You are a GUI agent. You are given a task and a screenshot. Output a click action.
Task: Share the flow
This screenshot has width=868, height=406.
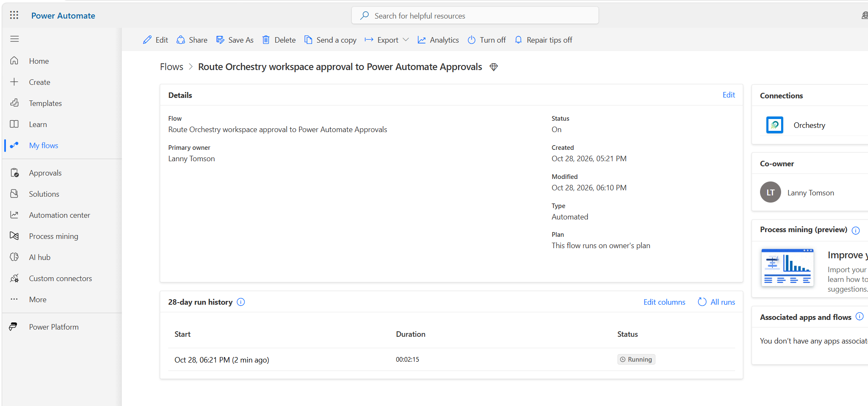192,40
